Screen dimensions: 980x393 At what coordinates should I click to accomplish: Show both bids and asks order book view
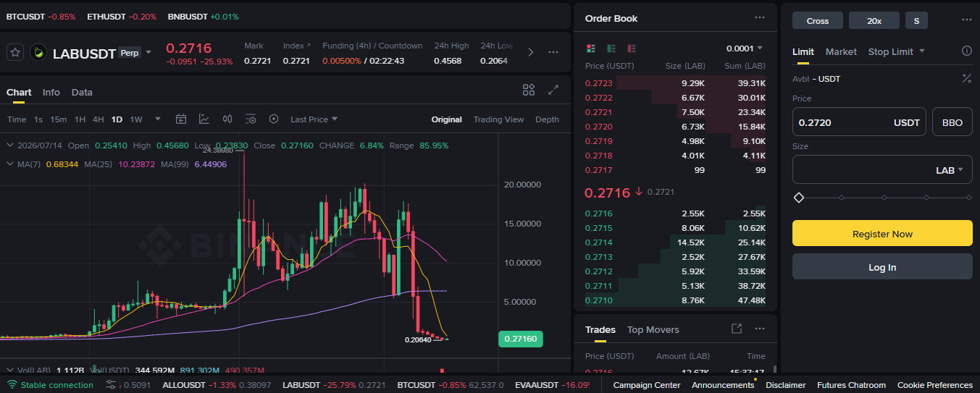tap(591, 48)
